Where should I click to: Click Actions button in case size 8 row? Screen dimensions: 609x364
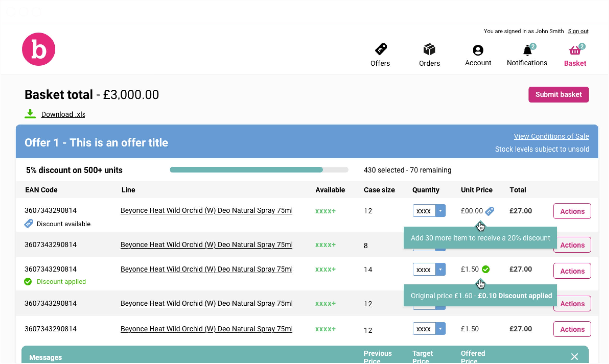pos(572,245)
